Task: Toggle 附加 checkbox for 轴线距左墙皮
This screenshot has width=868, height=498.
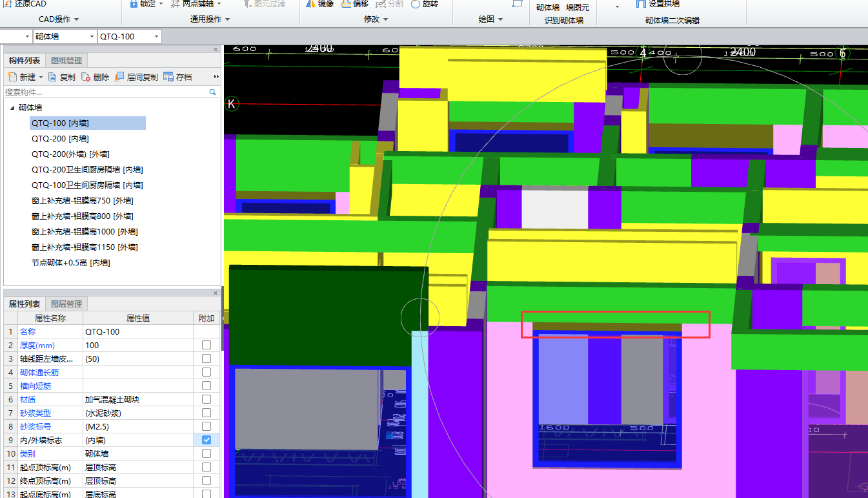Action: tap(207, 358)
